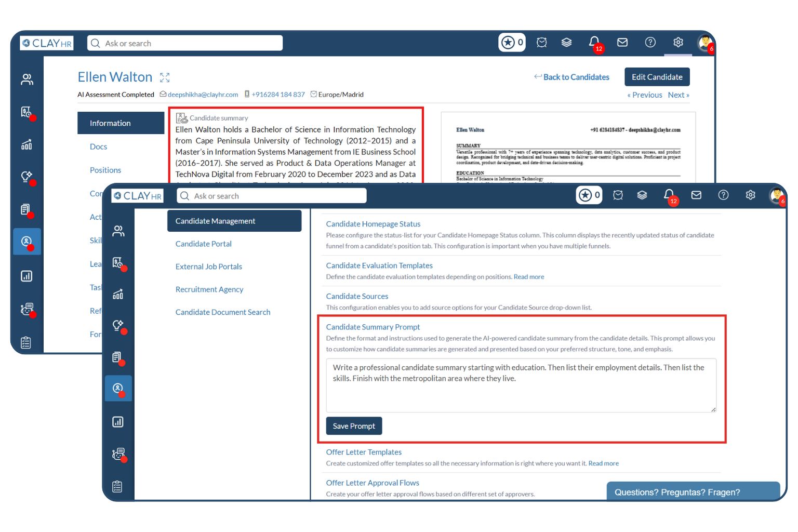The width and height of the screenshot is (798, 532).
Task: Click phone number +916284 184 837
Action: (x=278, y=95)
